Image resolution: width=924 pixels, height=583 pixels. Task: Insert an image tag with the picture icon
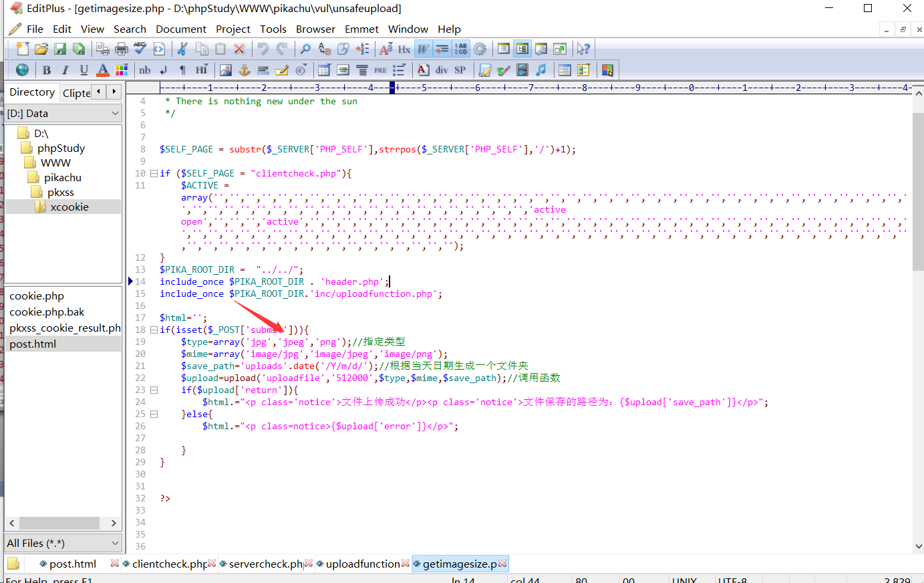pos(226,70)
